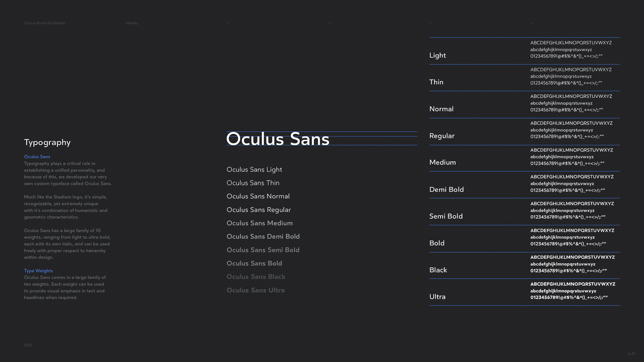Click the Black weight row label
The height and width of the screenshot is (362, 644).
click(x=438, y=270)
